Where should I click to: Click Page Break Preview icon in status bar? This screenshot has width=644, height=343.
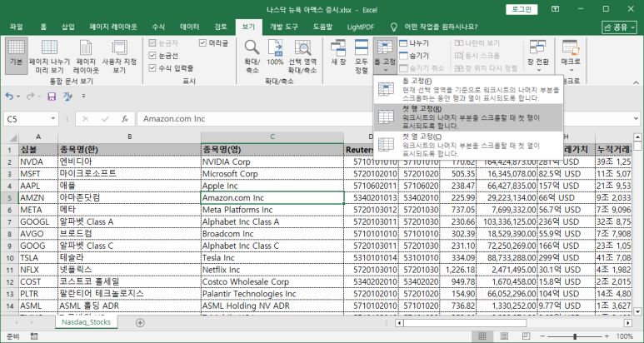coord(527,336)
